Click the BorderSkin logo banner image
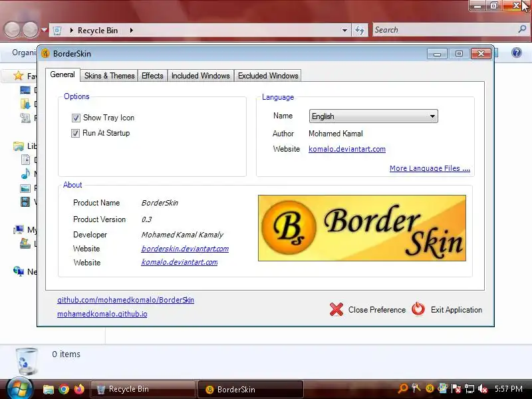Screen dimensions: 532x399 362,228
